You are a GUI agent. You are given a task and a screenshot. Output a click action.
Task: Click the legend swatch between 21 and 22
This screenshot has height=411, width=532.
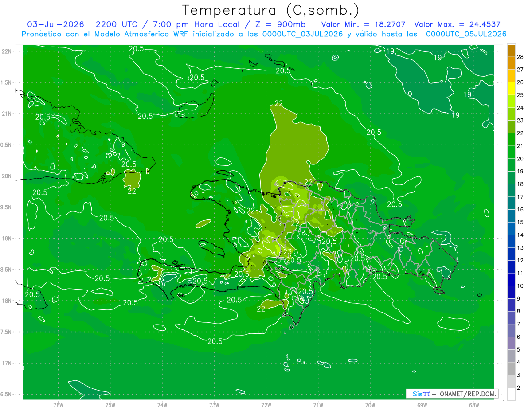click(x=511, y=140)
